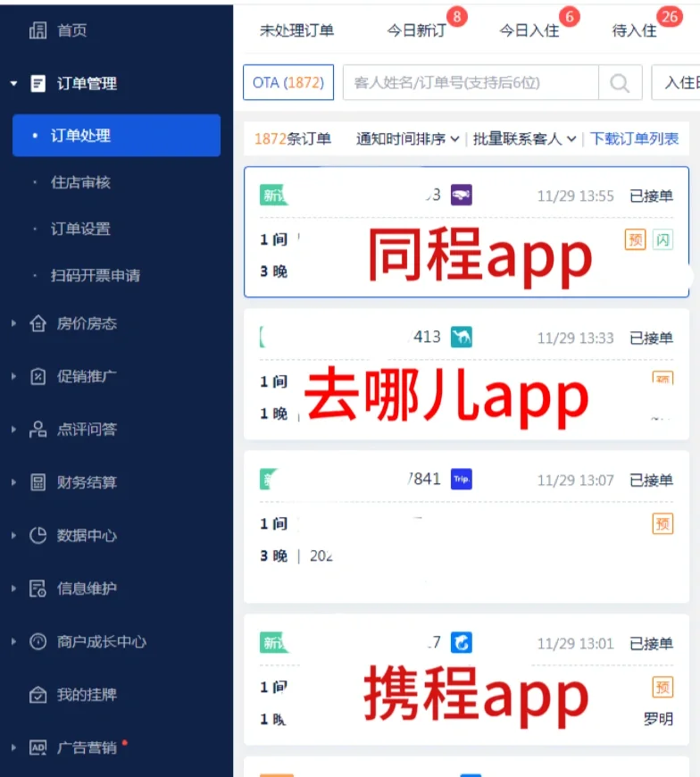
Task: Expand the 房价房态 menu arrow
Action: (x=14, y=323)
